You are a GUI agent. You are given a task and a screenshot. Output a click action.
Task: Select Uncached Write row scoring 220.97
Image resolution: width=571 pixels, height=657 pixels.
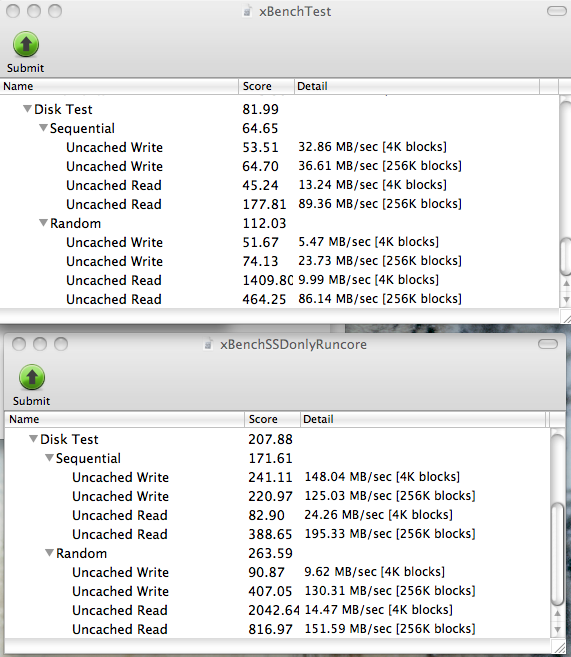[x=277, y=496]
